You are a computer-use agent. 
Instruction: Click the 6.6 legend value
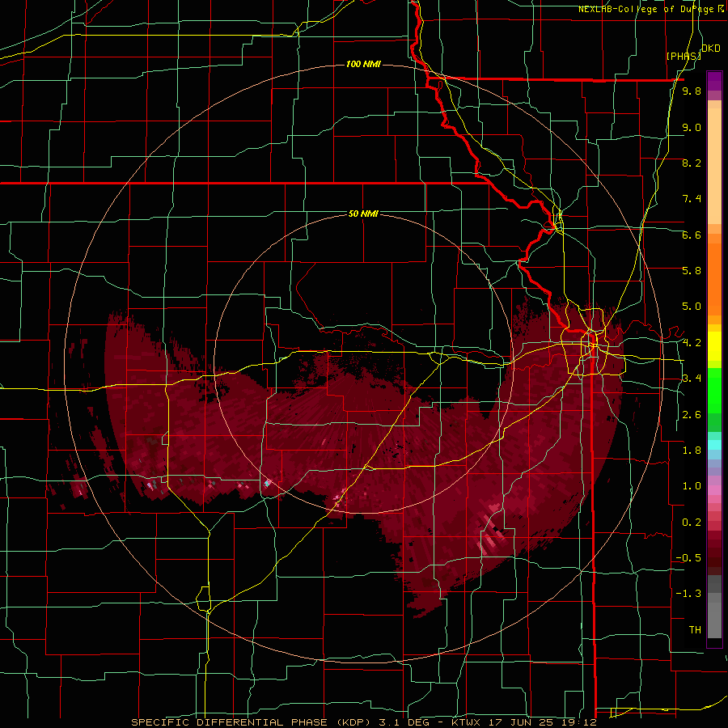(x=692, y=235)
